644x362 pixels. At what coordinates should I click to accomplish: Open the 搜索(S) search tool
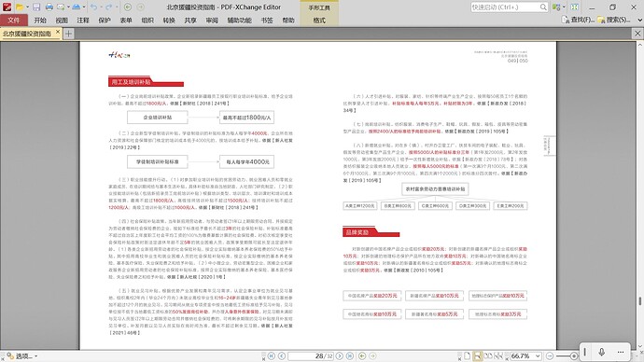point(614,20)
